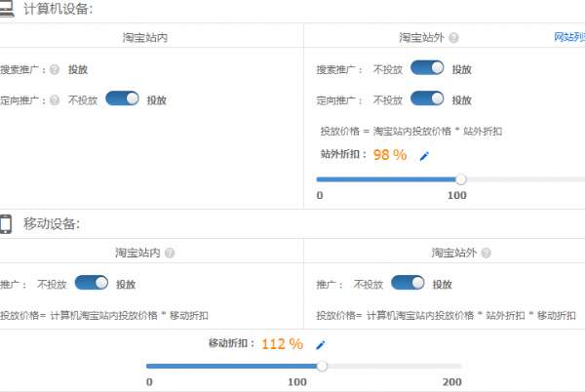Open help tooltip beside mobile 淘宝站内 header
The height and width of the screenshot is (392, 585).
tap(170, 253)
